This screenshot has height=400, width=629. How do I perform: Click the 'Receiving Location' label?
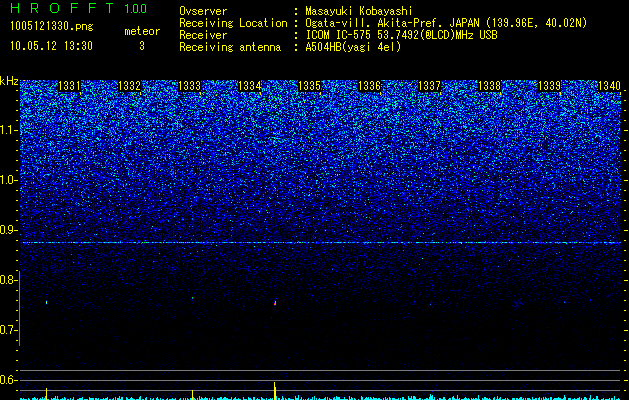pyautogui.click(x=233, y=24)
